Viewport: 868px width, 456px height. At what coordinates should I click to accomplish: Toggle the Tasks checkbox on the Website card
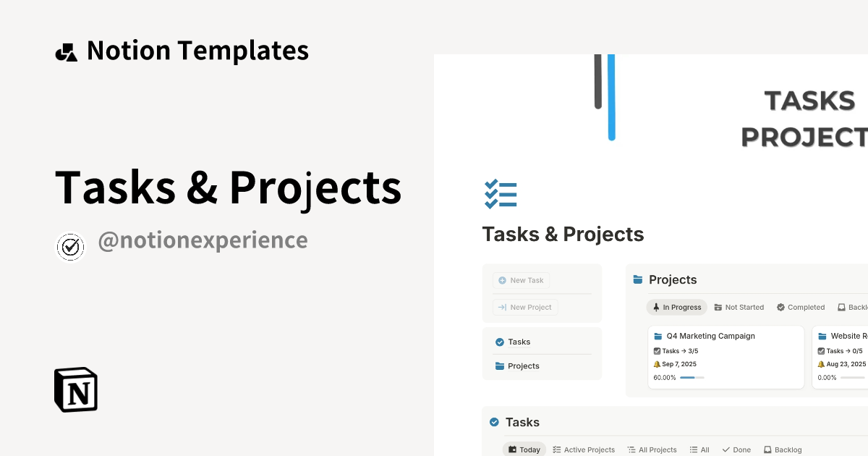[821, 350]
